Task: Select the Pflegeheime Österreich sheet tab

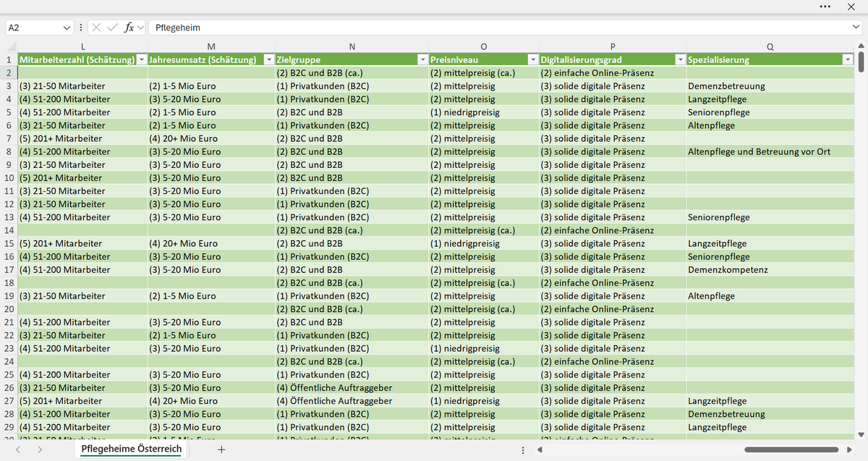Action: click(132, 449)
